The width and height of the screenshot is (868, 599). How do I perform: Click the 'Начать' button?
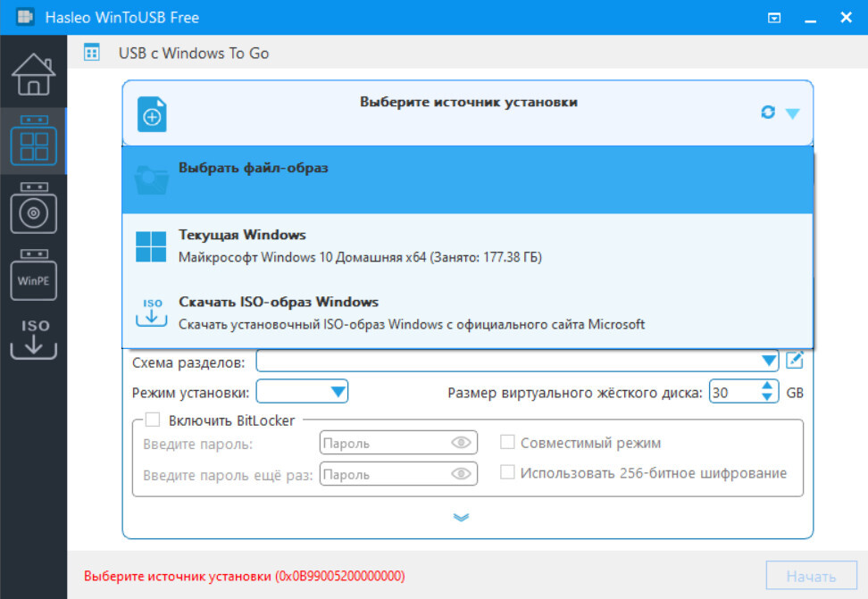811,576
